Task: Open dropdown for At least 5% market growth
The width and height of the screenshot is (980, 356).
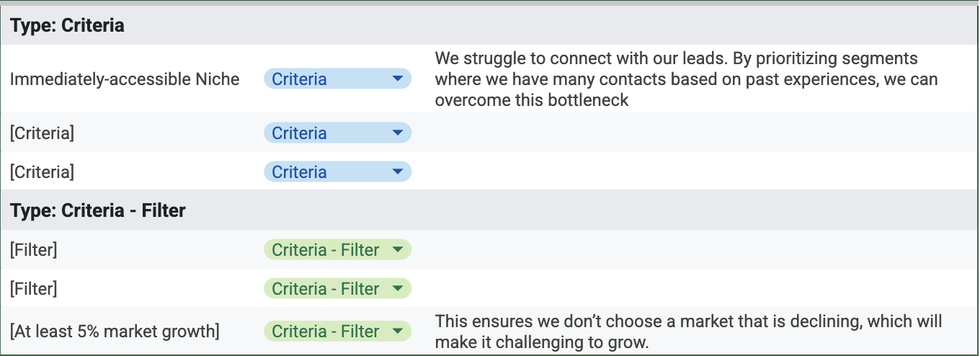Action: pos(397,331)
